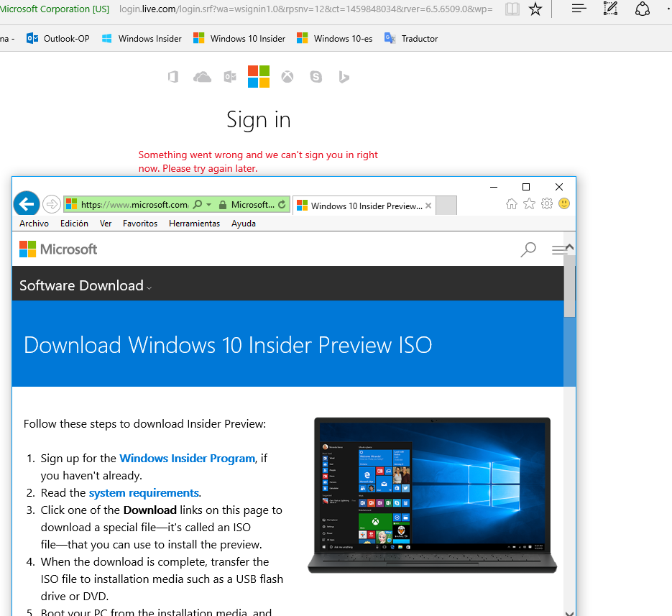Open the Favoritos menu
672x616 pixels.
coord(140,224)
